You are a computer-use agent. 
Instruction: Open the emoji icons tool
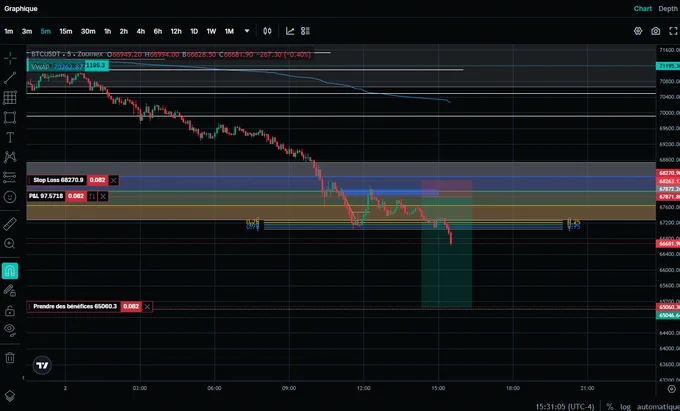coord(10,197)
